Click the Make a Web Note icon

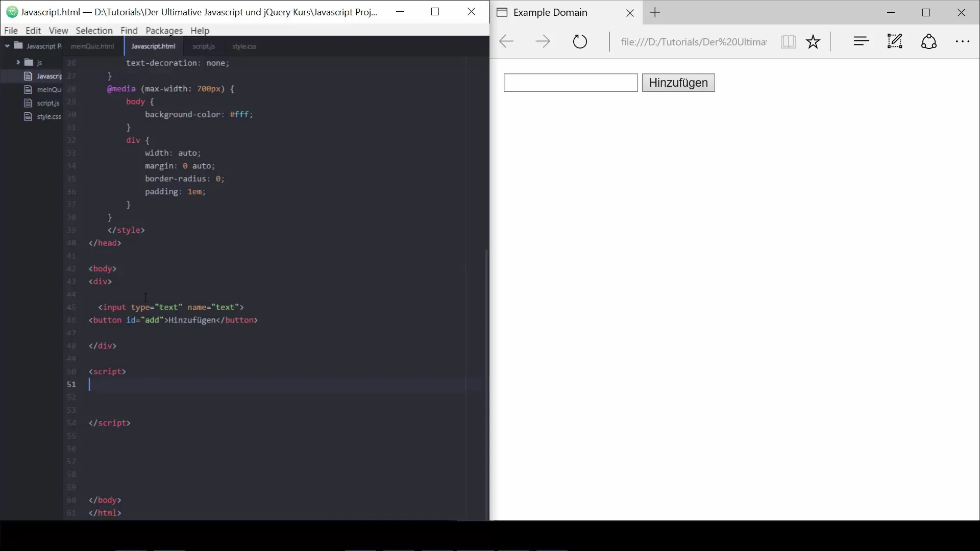tap(895, 42)
